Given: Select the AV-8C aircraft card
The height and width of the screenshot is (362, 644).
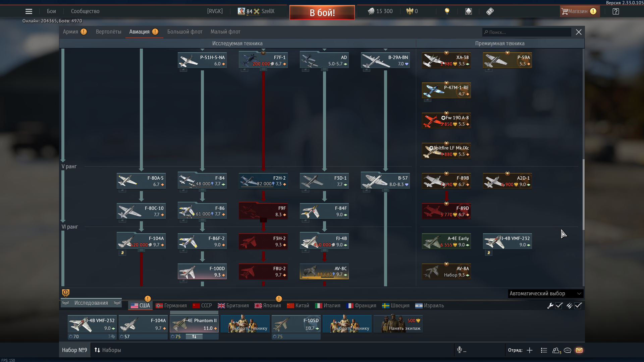Looking at the screenshot, I should click(x=324, y=271).
